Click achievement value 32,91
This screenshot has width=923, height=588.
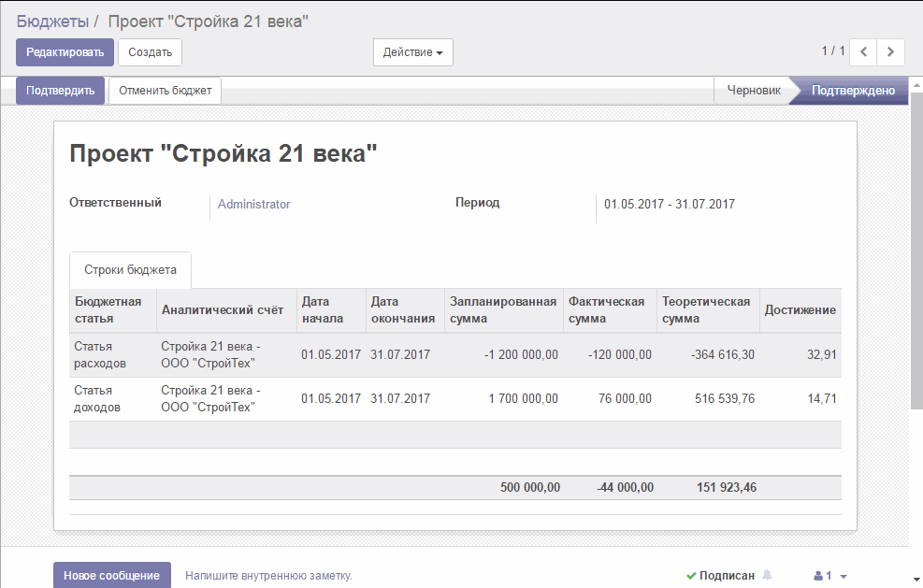click(x=822, y=355)
